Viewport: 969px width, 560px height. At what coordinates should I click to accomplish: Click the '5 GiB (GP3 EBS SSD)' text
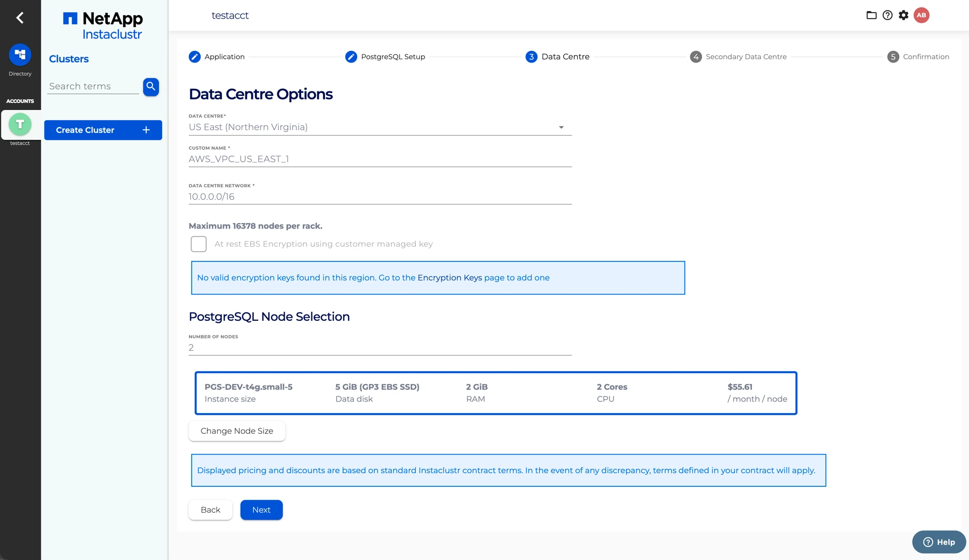point(378,387)
